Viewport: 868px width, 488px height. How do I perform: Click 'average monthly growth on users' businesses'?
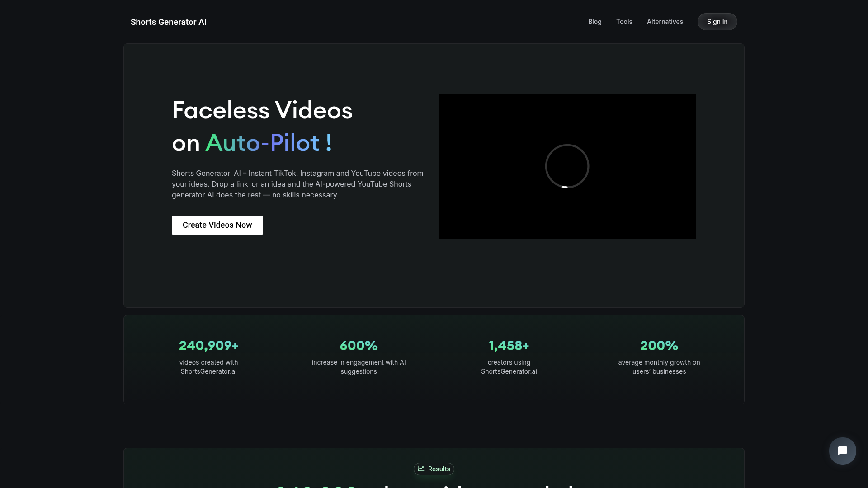click(659, 367)
